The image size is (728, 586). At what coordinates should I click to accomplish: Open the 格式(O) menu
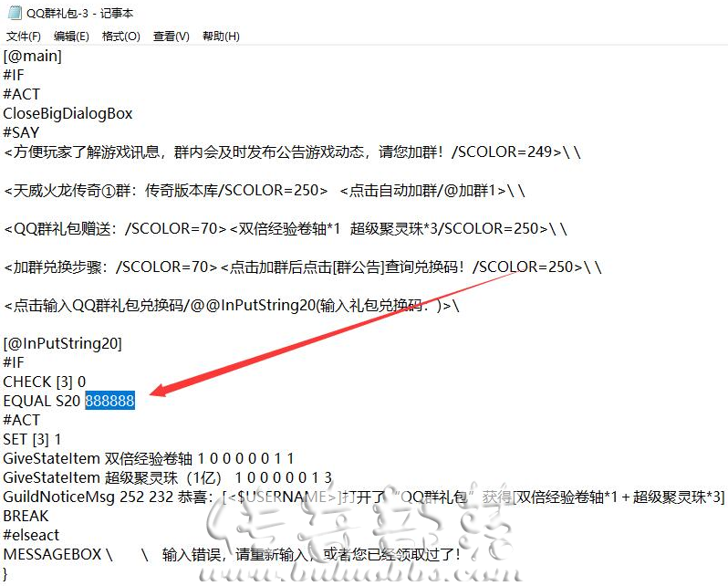121,37
